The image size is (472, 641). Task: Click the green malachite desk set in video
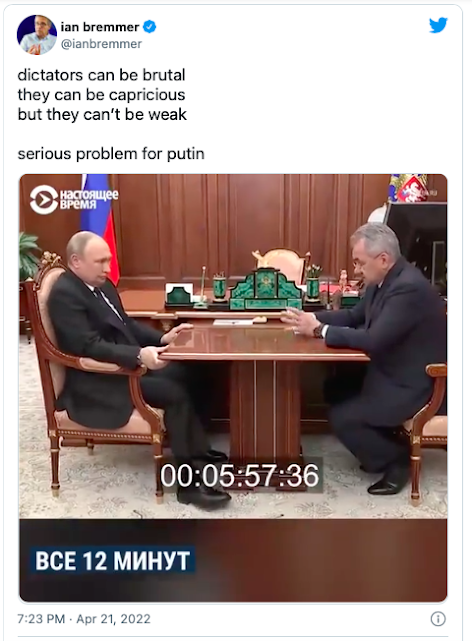click(266, 289)
